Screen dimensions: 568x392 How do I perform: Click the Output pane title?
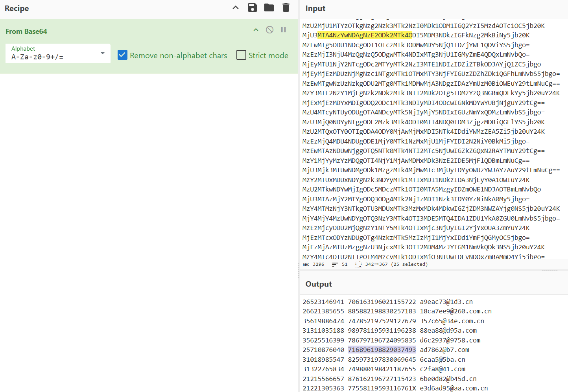319,284
